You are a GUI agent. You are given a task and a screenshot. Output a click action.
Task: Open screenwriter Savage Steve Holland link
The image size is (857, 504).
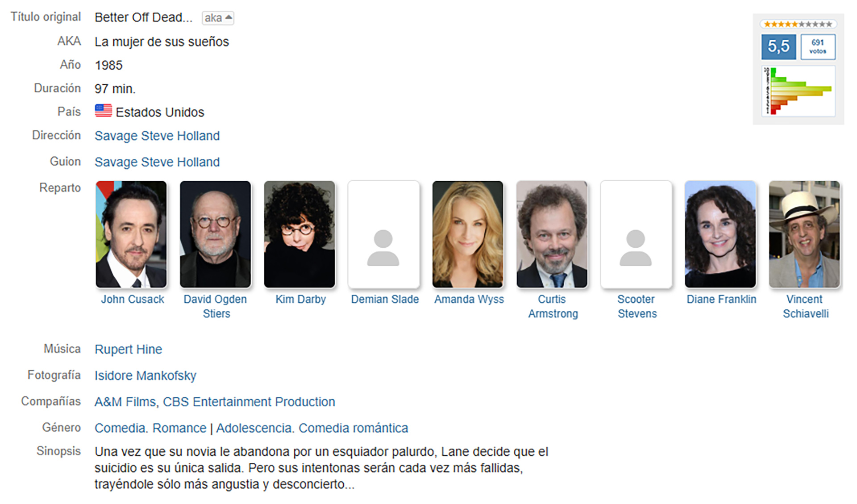[157, 162]
